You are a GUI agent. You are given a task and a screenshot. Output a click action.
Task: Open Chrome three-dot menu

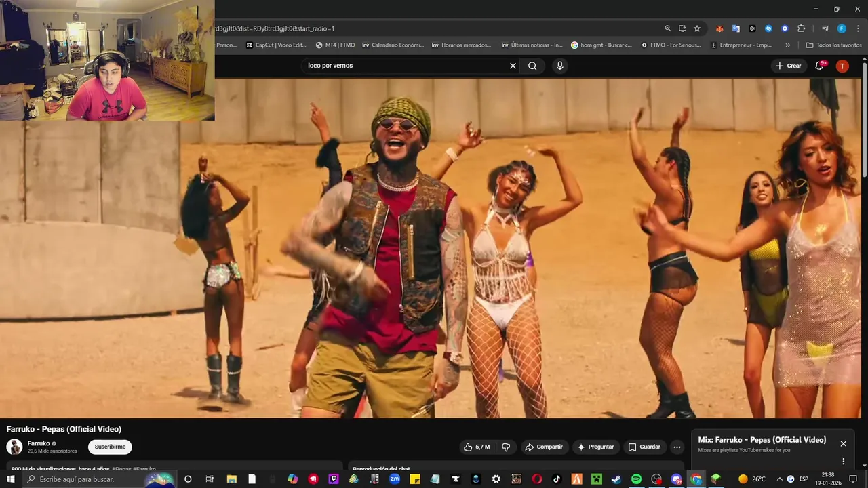click(858, 28)
